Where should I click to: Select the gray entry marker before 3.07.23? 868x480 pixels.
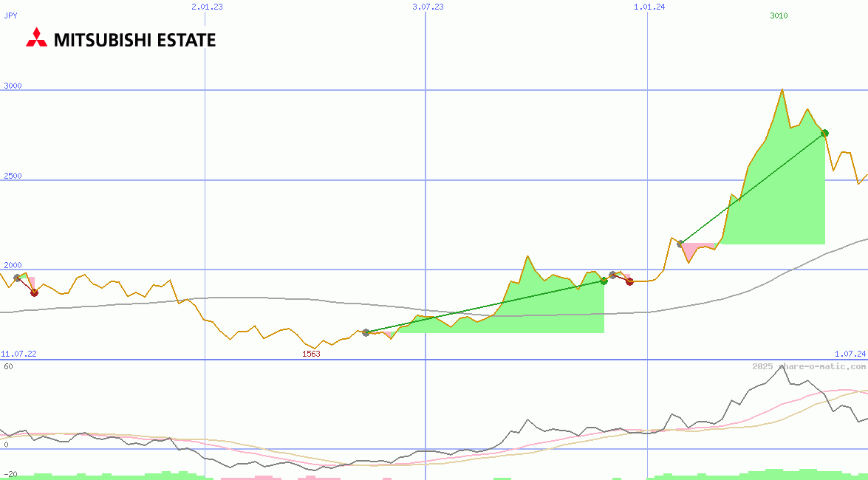click(366, 332)
